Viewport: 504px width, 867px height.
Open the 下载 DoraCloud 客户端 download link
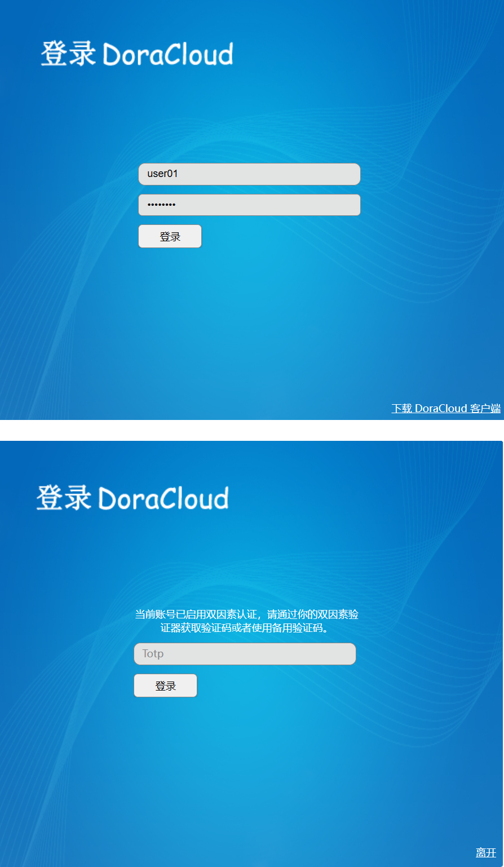tap(446, 408)
